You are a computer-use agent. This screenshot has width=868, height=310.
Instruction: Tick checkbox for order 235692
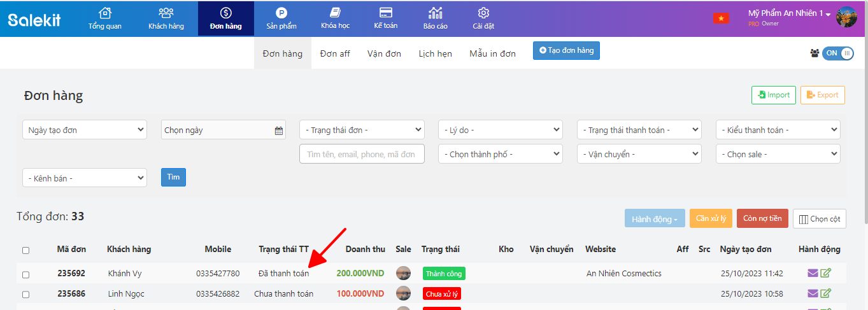25,274
